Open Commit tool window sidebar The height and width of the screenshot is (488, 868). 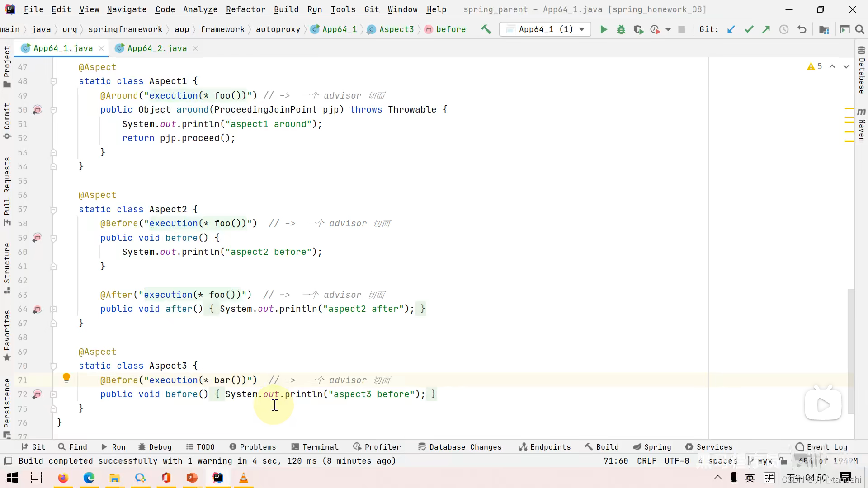pos(7,121)
